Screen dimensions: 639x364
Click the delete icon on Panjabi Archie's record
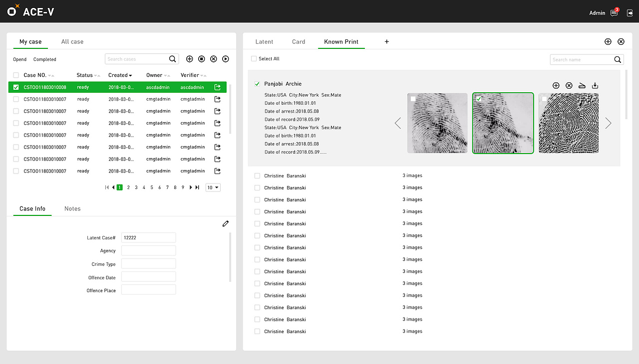(x=569, y=85)
